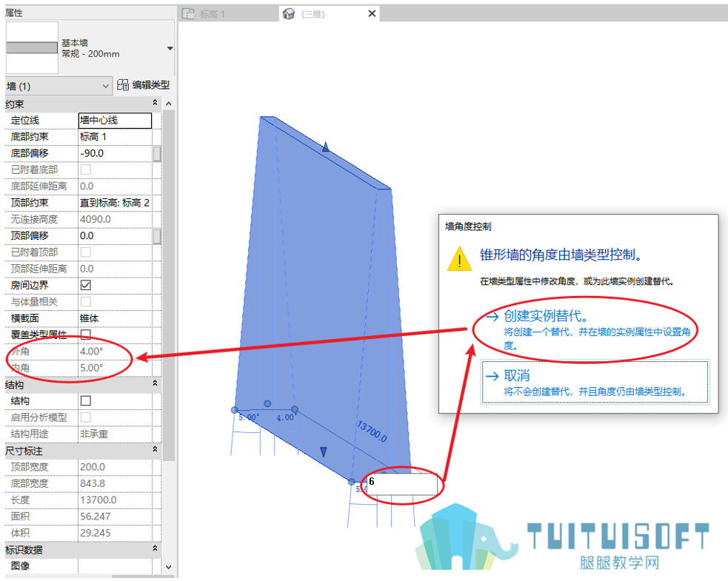This screenshot has width=728, height=581.
Task: Click the 3D view house icon on tab
Action: coord(289,14)
